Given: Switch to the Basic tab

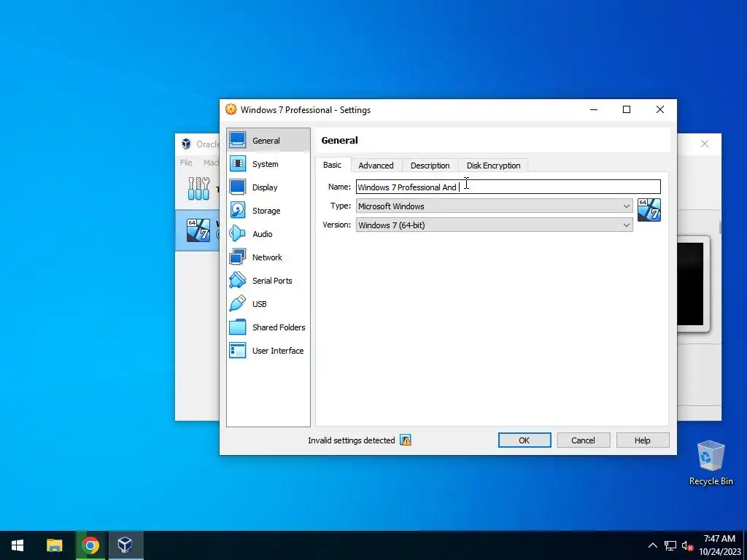Looking at the screenshot, I should 332,165.
